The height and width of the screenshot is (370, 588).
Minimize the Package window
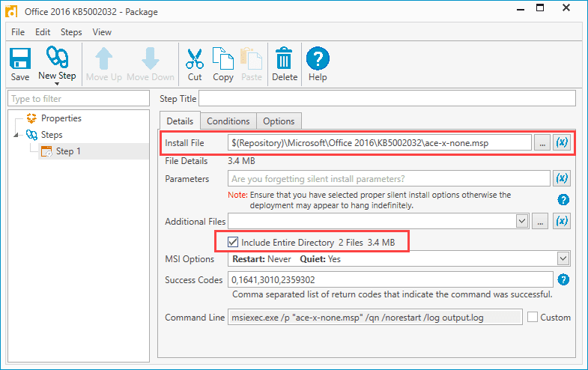521,9
